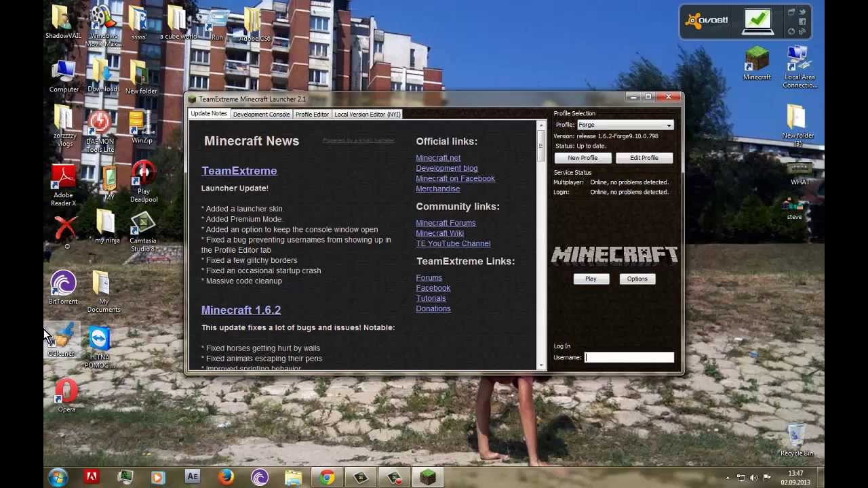Open the avast! gadget status

(x=758, y=20)
